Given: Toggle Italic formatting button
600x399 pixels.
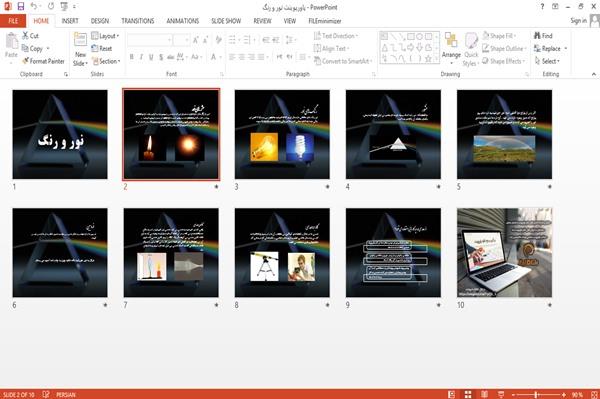Looking at the screenshot, I should tap(141, 57).
